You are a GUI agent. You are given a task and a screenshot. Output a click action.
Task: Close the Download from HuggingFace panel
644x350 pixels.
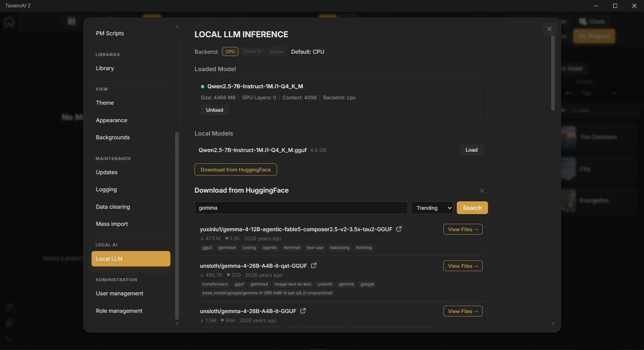[482, 191]
